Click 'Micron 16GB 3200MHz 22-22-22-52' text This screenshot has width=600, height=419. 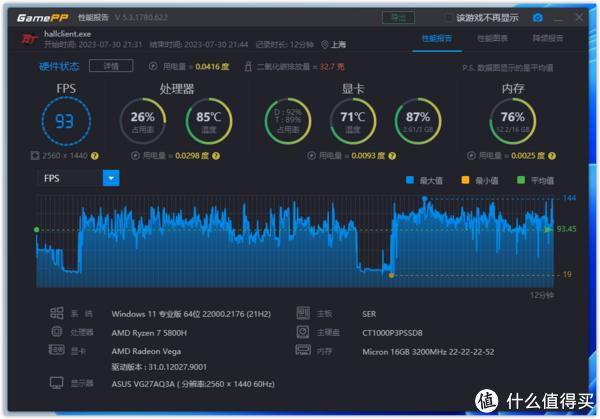click(x=428, y=352)
